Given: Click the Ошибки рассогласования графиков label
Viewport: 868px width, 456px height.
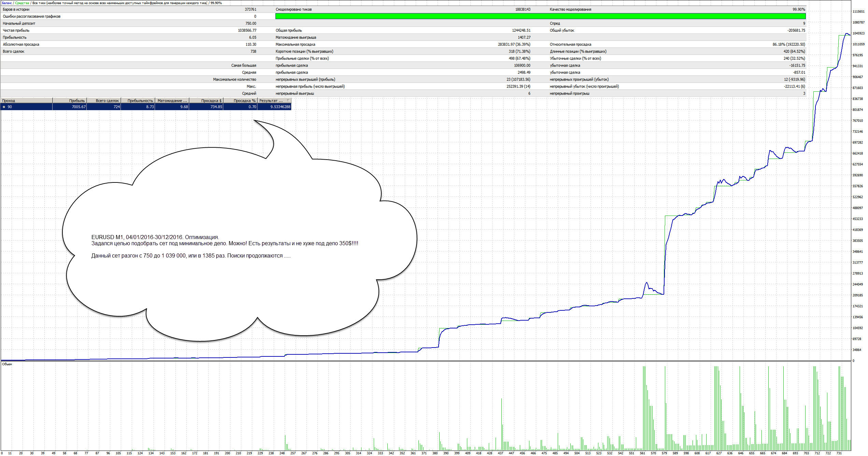Looking at the screenshot, I should (x=31, y=16).
